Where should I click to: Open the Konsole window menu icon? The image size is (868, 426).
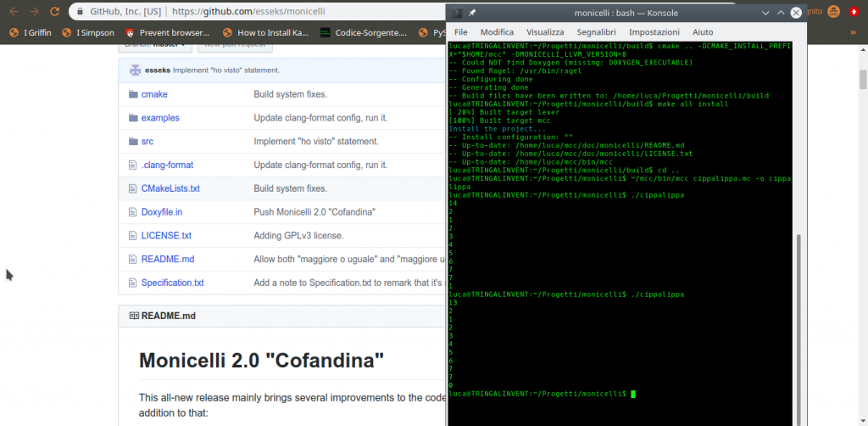click(457, 13)
